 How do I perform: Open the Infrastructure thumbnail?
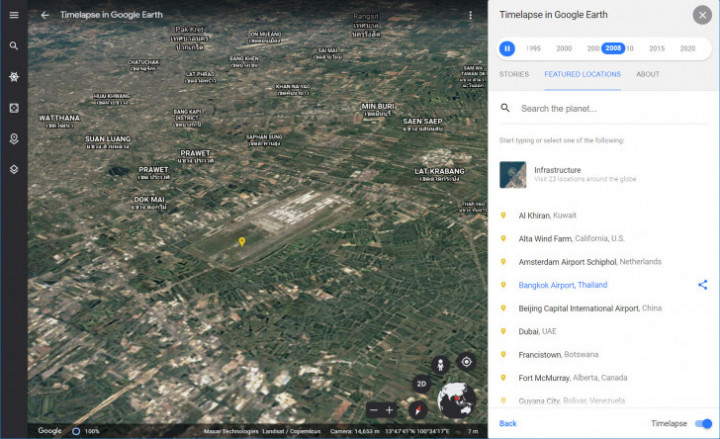(x=513, y=174)
